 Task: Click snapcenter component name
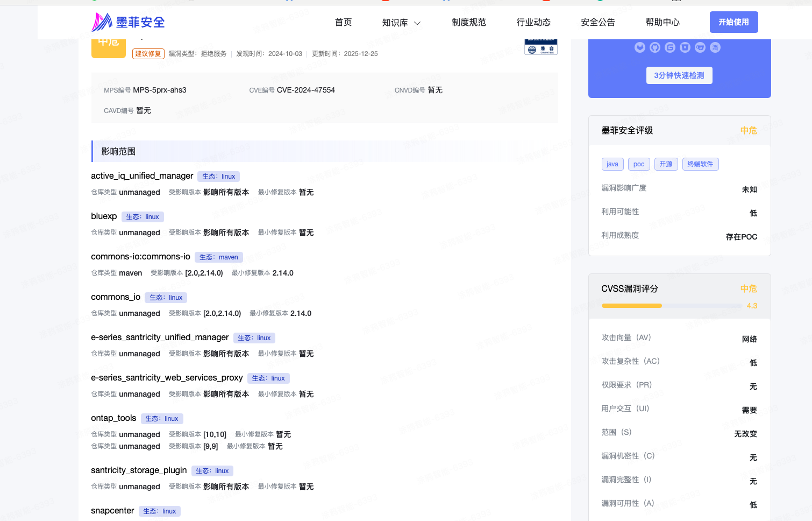pos(112,511)
